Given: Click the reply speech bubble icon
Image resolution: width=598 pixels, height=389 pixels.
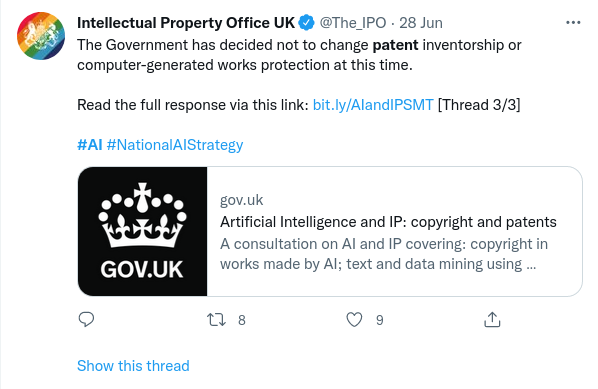Looking at the screenshot, I should 86,319.
